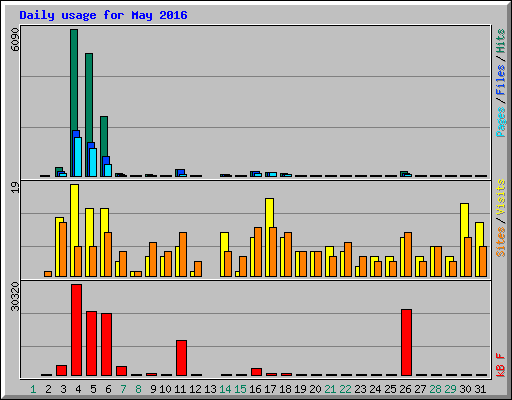
Task: Click the day label 19
Action: (300, 389)
